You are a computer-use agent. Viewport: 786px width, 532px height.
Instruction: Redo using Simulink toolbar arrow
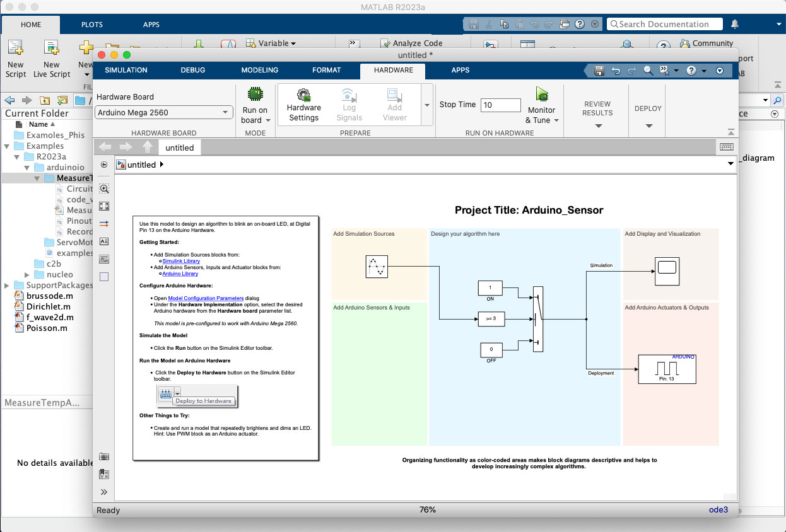pos(631,71)
